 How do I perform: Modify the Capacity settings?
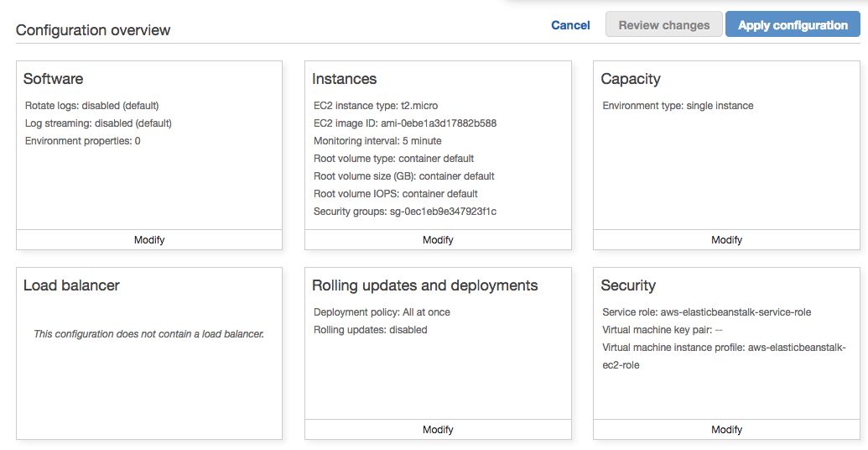coord(726,240)
